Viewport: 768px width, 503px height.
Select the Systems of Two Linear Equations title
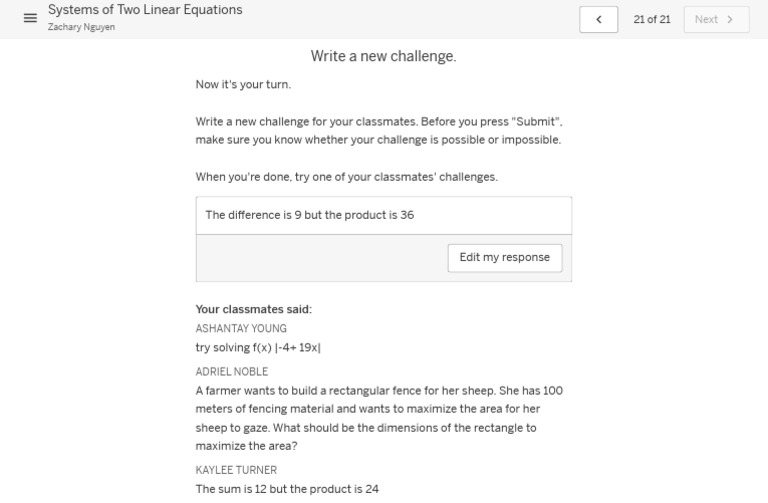point(145,10)
